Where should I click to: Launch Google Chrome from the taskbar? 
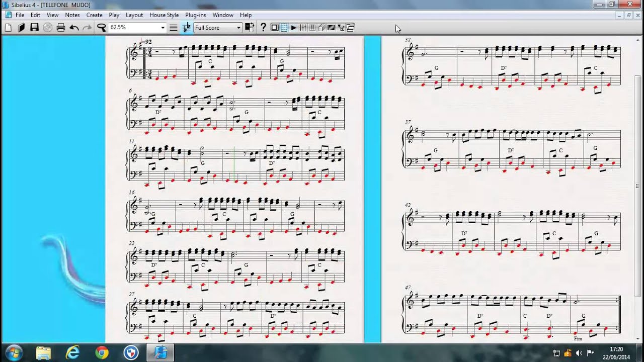[102, 353]
